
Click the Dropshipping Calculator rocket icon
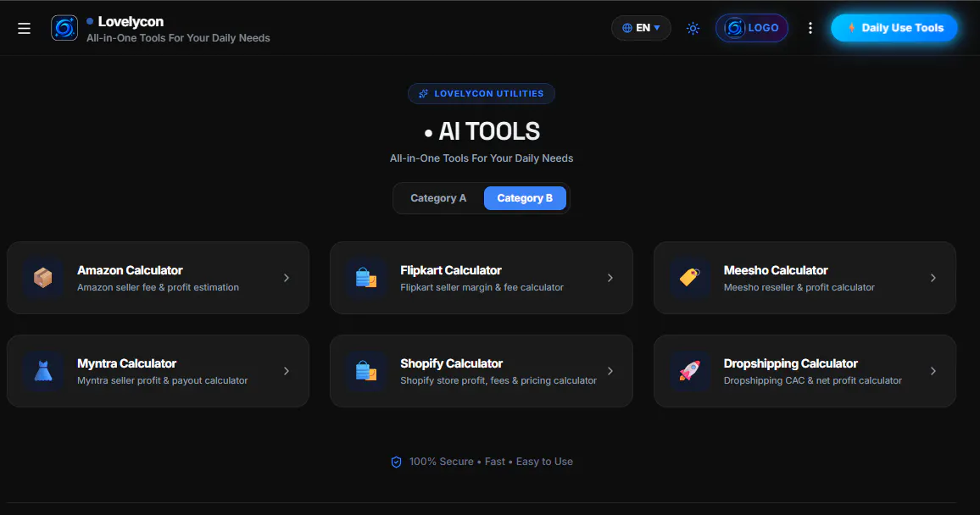tap(689, 371)
